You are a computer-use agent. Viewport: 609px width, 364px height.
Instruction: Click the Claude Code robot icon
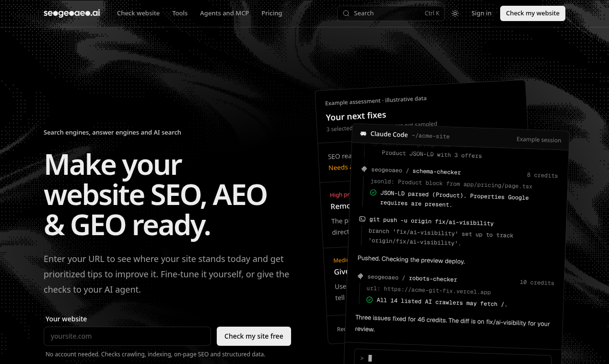click(363, 134)
